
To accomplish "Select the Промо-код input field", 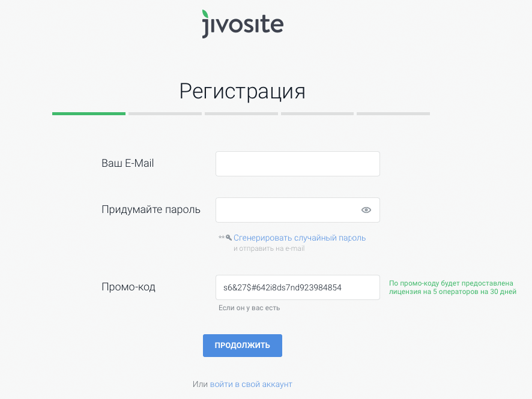I will coord(297,287).
